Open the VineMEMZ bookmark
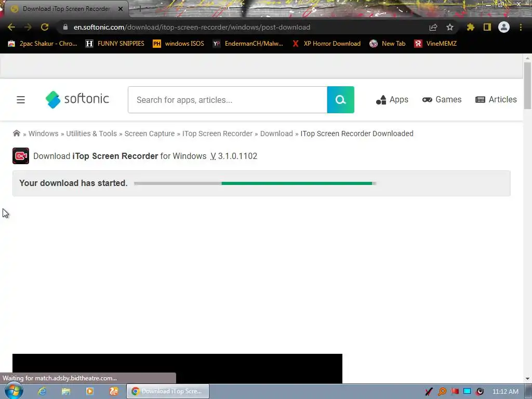The height and width of the screenshot is (399, 532). [x=436, y=44]
